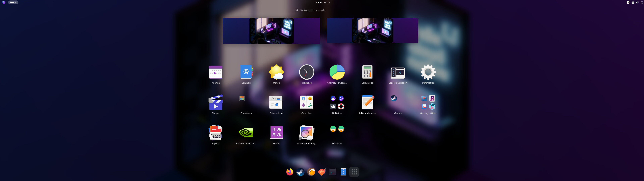Open the date and clock menu
This screenshot has height=181, width=644.
322,3
